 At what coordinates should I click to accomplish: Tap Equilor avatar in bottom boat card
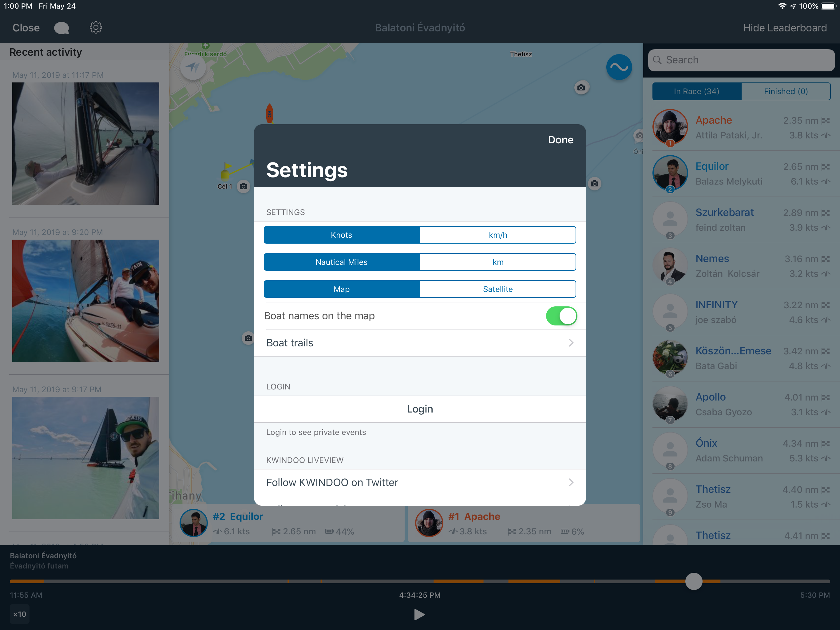click(194, 523)
